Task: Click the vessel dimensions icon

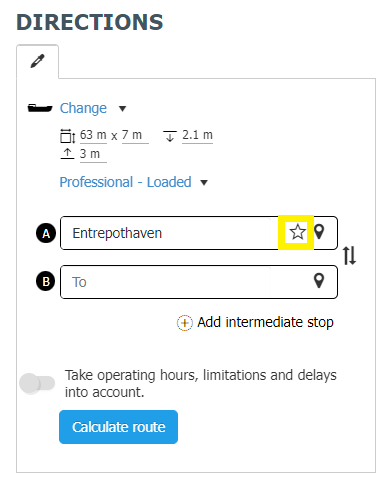Action: click(68, 136)
